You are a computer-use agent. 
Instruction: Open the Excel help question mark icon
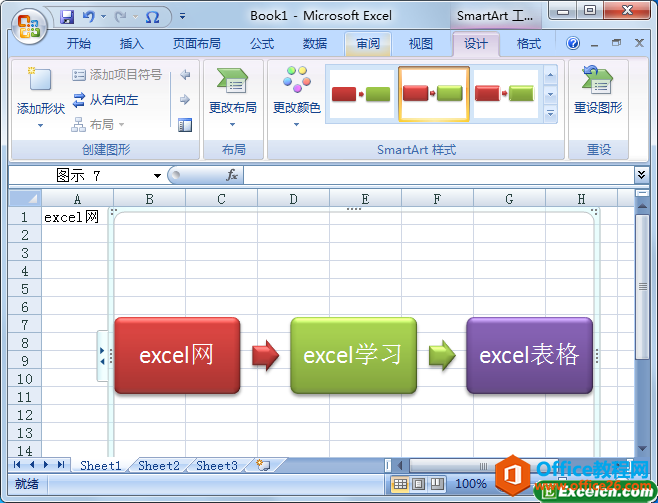pos(573,43)
